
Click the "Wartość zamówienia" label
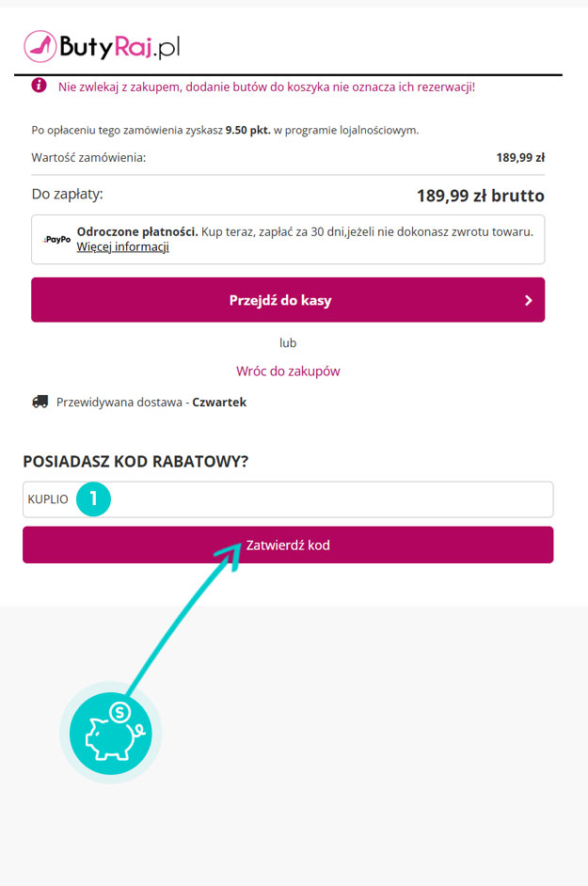pyautogui.click(x=88, y=157)
